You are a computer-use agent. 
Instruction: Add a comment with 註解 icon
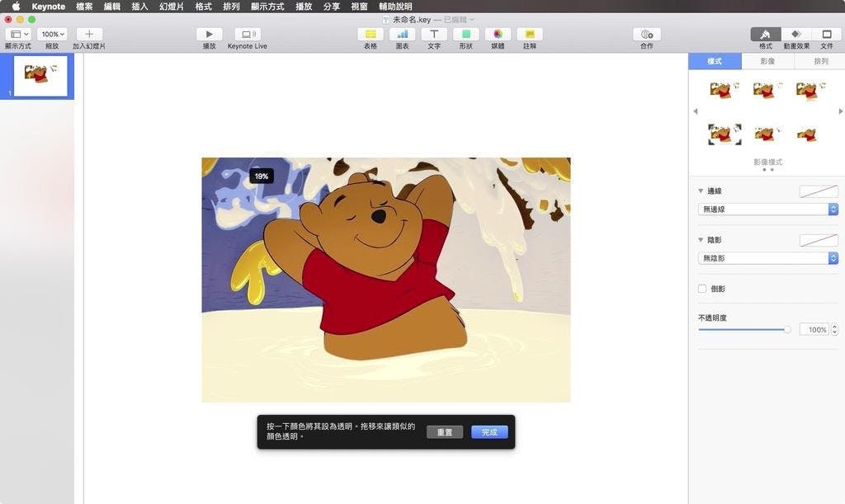(x=530, y=34)
